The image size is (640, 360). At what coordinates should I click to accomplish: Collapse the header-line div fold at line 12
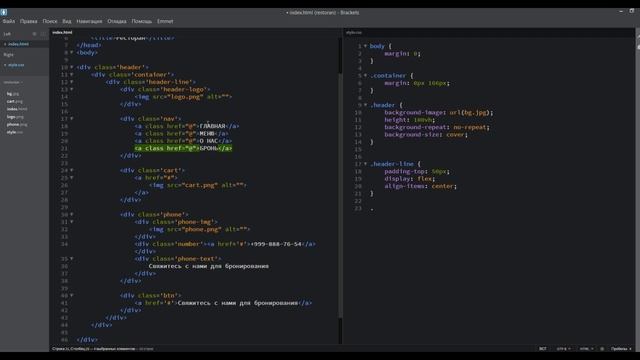click(72, 82)
